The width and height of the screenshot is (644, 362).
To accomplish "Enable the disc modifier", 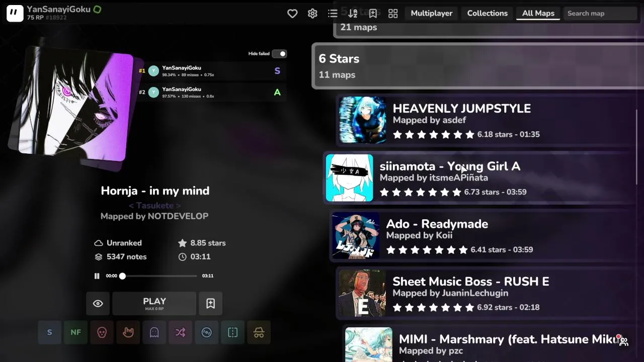I will (206, 332).
